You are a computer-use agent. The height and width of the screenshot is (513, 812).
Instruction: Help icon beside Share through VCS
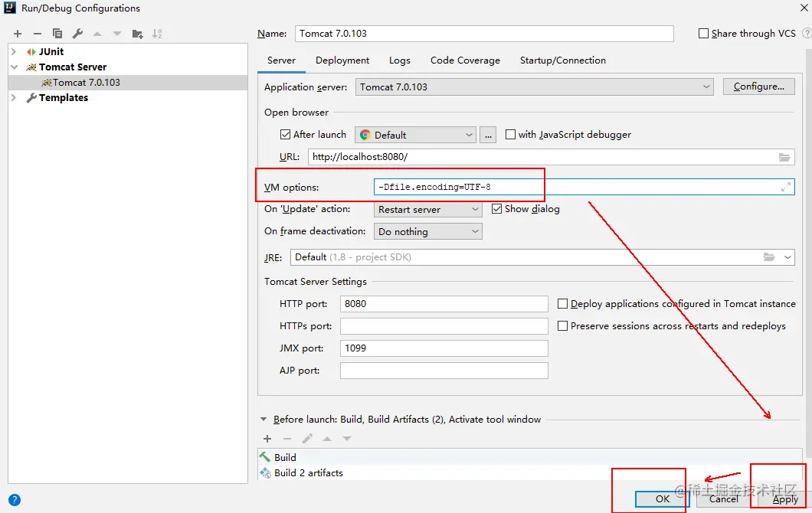coord(807,33)
